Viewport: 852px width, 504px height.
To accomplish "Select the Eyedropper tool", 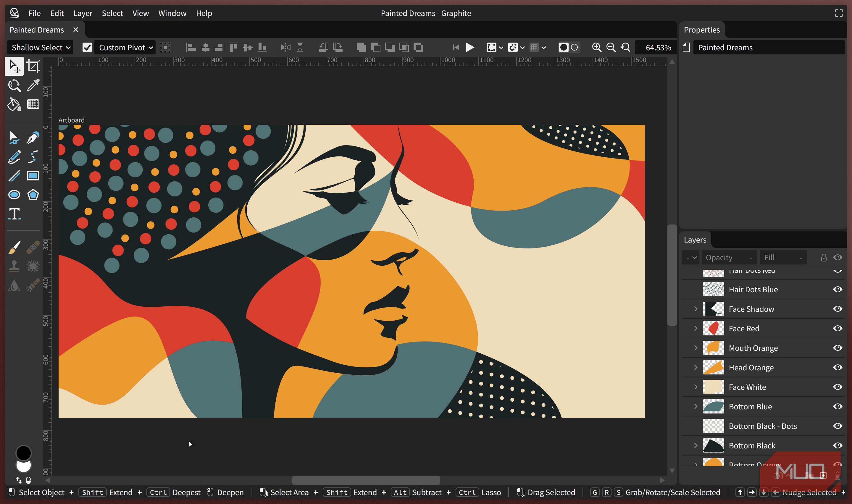I will (33, 85).
